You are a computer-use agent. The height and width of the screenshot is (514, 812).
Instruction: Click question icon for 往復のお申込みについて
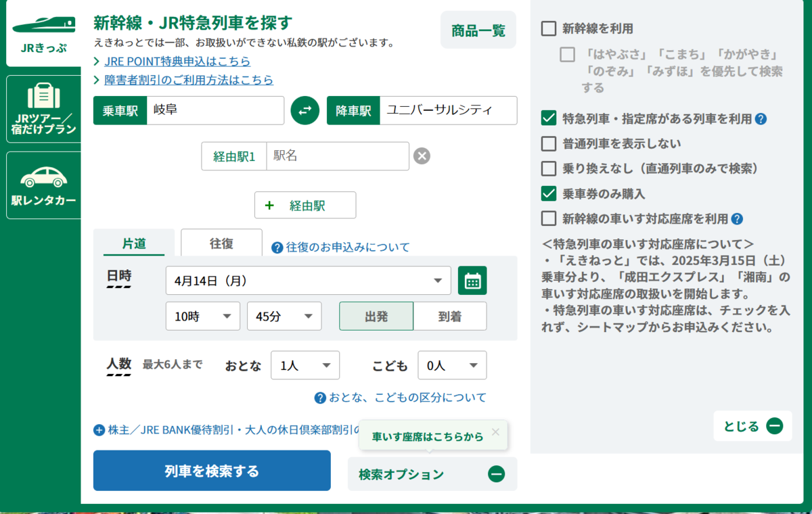pos(277,248)
